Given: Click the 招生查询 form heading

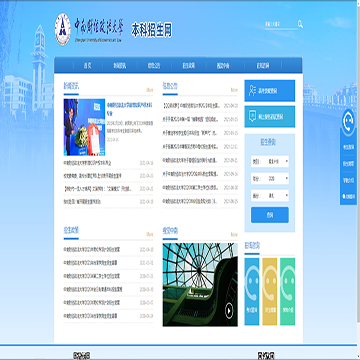Looking at the screenshot, I should coord(268,142).
